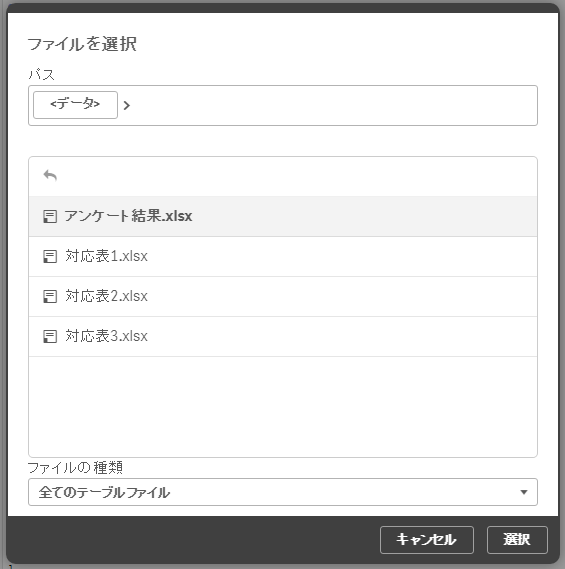Expand the path chevron after データ
Screen dimensions: 565x569
[127, 106]
